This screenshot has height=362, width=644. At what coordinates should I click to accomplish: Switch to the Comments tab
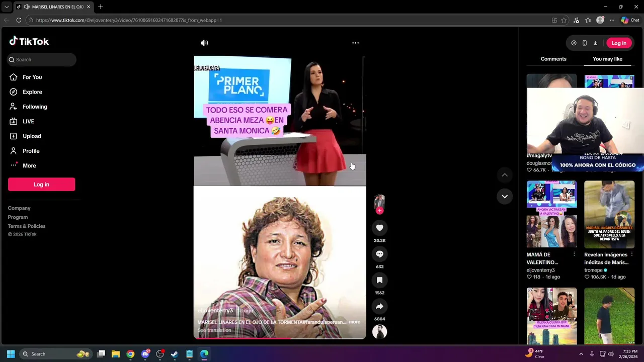click(553, 59)
